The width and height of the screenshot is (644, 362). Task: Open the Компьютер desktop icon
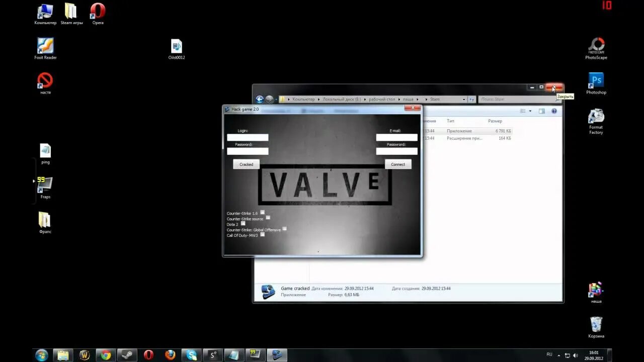tap(45, 14)
